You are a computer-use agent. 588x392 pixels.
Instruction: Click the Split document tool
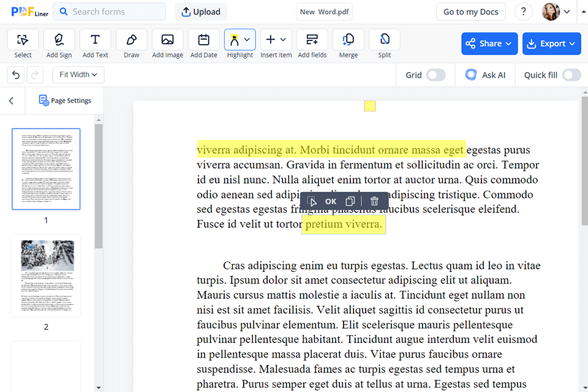click(384, 40)
